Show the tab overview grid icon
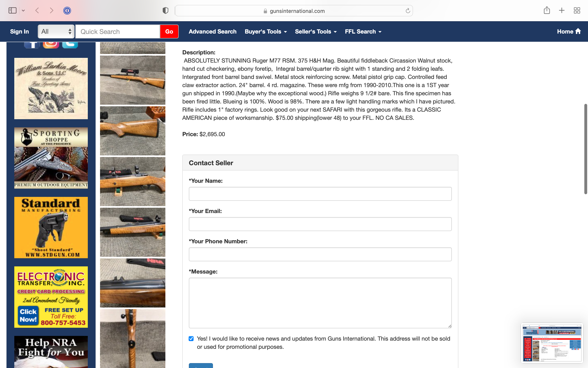Screen dimensions: 588x368 pyautogui.click(x=577, y=10)
